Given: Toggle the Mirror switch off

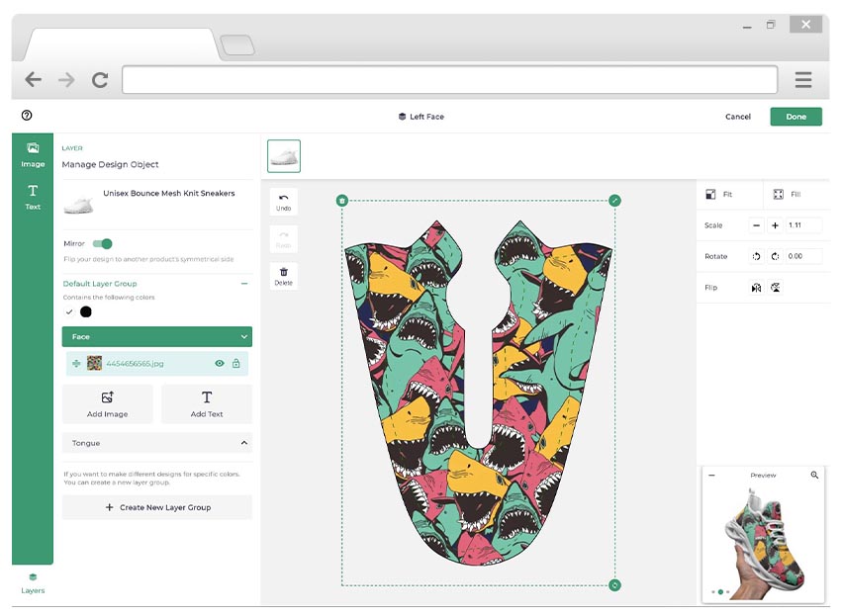Looking at the screenshot, I should [103, 243].
